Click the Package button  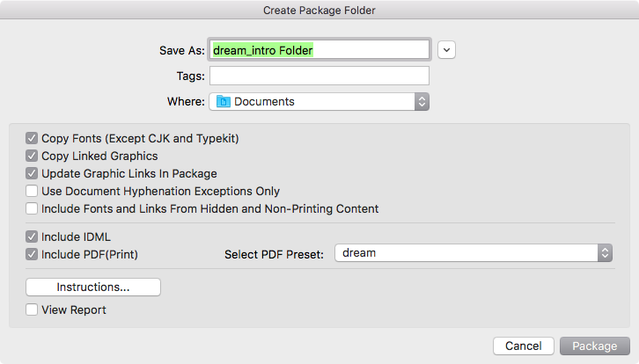595,346
